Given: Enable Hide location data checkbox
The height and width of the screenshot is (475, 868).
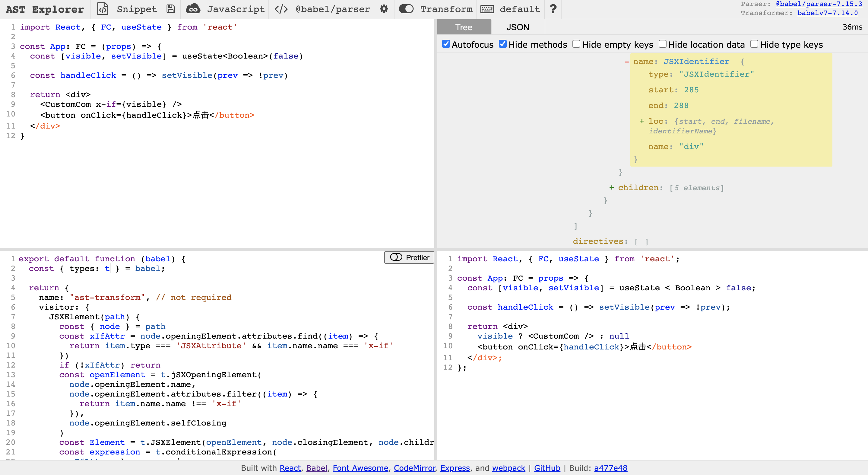Looking at the screenshot, I should [662, 44].
